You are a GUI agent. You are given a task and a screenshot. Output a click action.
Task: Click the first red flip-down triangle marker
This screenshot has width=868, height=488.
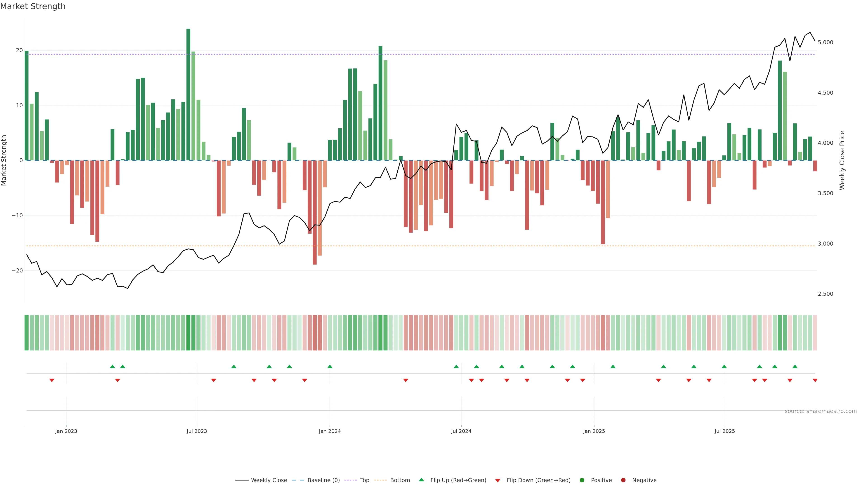pyautogui.click(x=52, y=380)
